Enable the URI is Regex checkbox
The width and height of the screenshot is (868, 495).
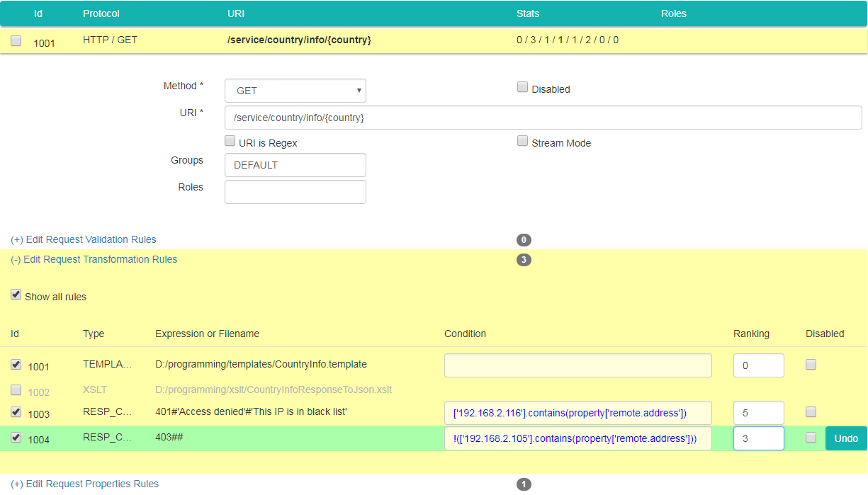pyautogui.click(x=230, y=142)
